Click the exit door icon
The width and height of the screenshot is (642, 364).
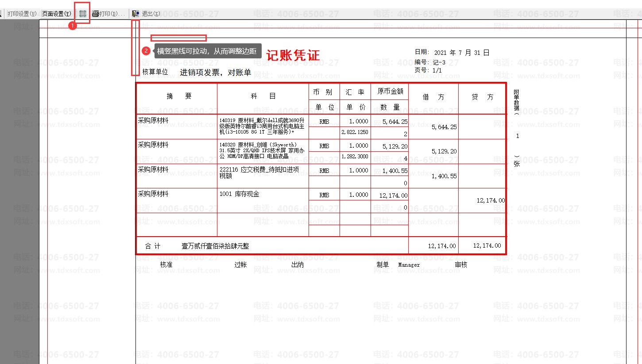click(x=135, y=14)
